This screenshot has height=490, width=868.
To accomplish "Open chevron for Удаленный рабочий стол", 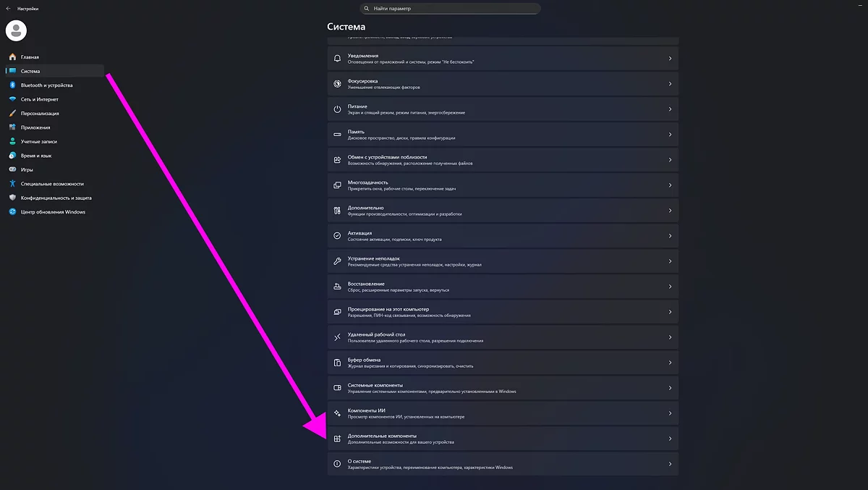I will pos(670,337).
